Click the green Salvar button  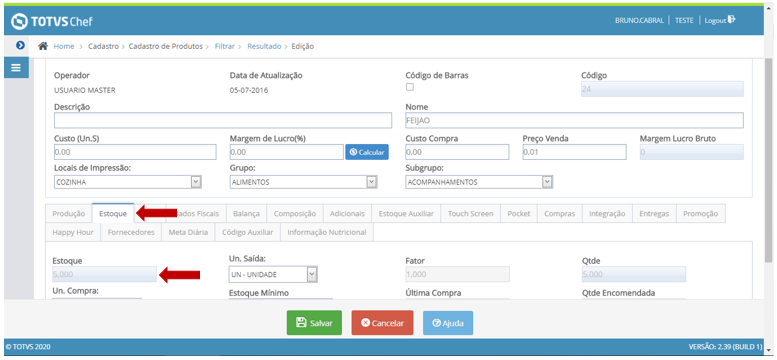314,323
